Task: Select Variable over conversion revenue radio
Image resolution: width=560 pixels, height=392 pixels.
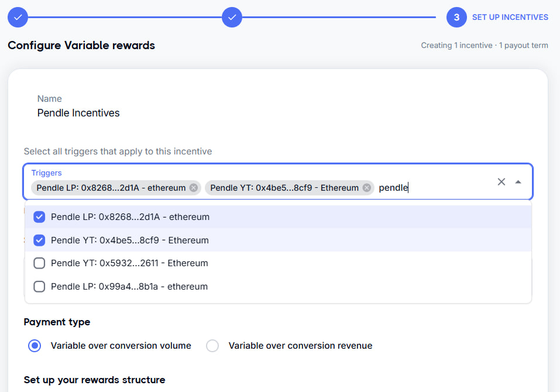Action: pos(212,346)
